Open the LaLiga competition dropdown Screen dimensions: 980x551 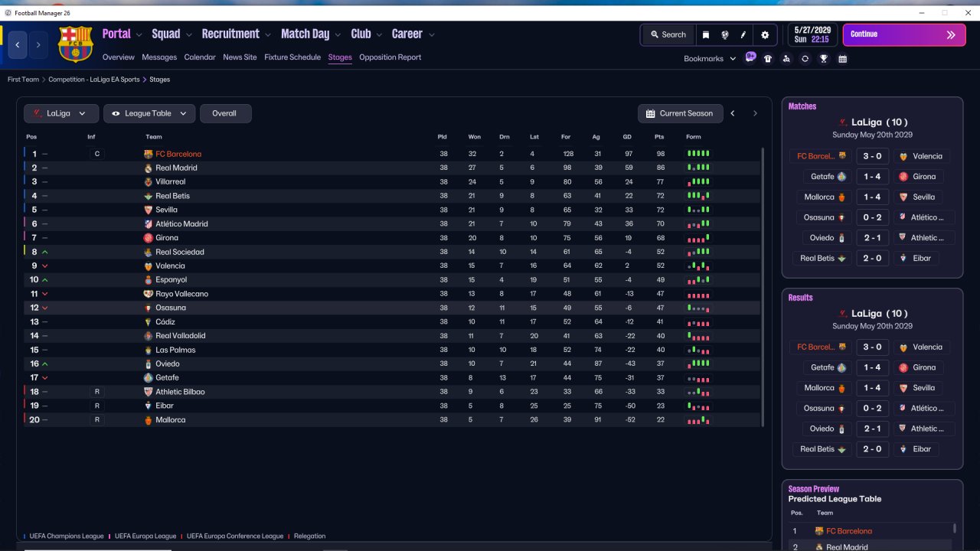[61, 113]
